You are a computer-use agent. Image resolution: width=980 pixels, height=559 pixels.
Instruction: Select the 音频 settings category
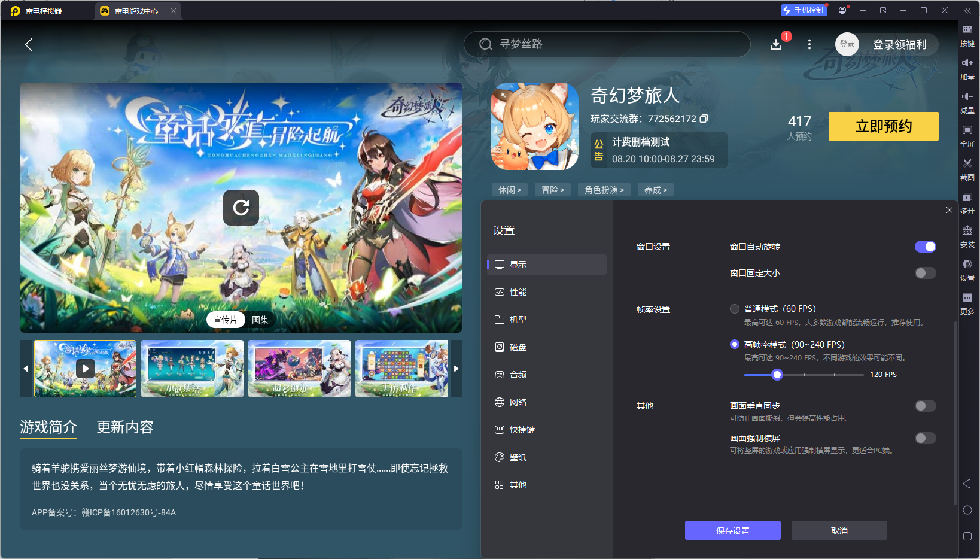(547, 375)
